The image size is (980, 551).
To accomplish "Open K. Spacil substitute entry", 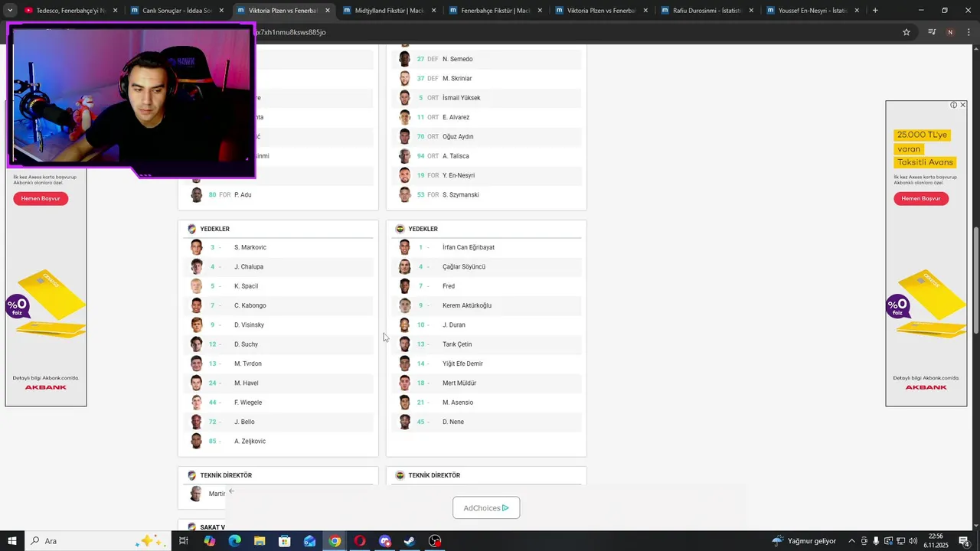I will (x=278, y=286).
